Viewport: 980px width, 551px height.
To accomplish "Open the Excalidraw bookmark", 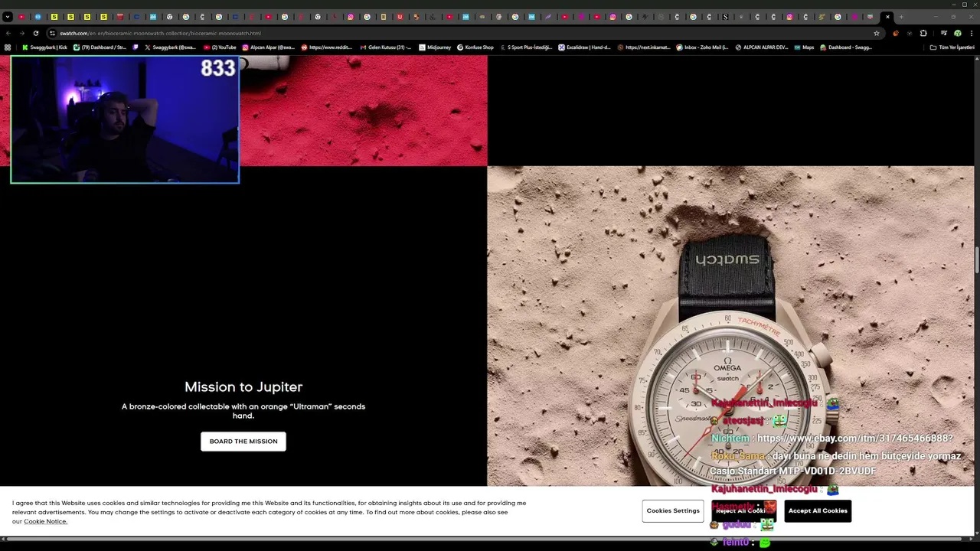I will 584,47.
